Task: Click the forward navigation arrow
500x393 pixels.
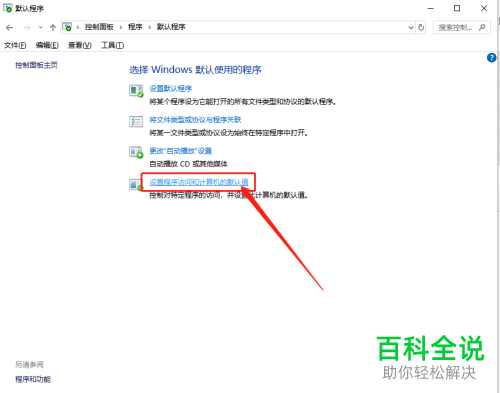Action: click(27, 28)
